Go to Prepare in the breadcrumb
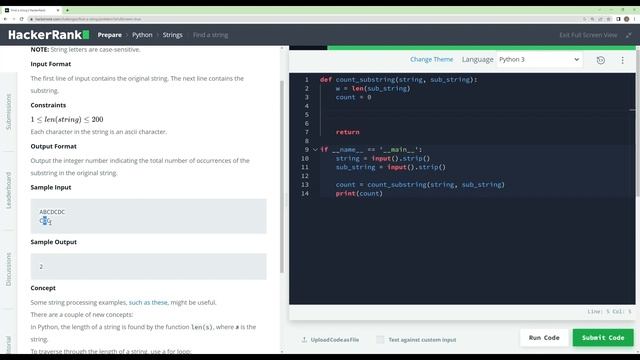The image size is (640, 360). point(109,35)
